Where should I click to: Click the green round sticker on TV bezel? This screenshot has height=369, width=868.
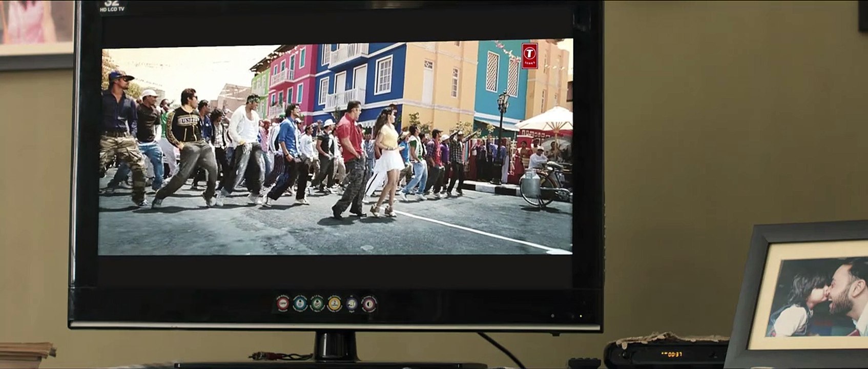coord(317,303)
